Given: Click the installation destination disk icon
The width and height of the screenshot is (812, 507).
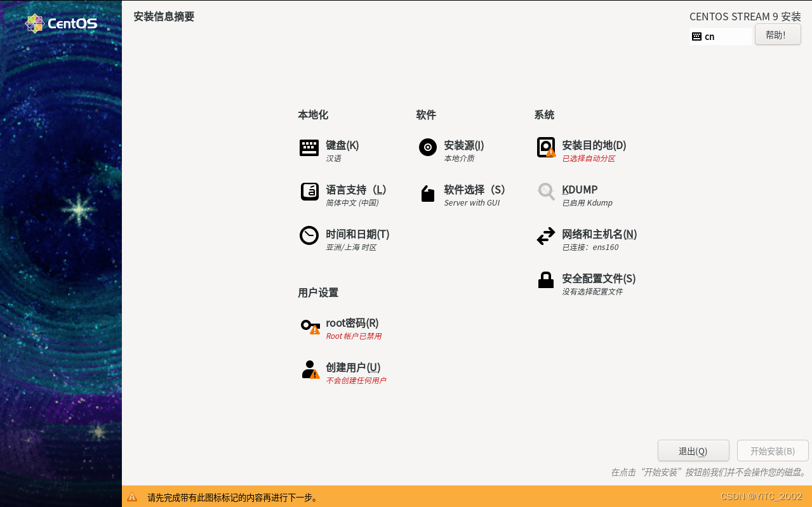Looking at the screenshot, I should click(546, 147).
